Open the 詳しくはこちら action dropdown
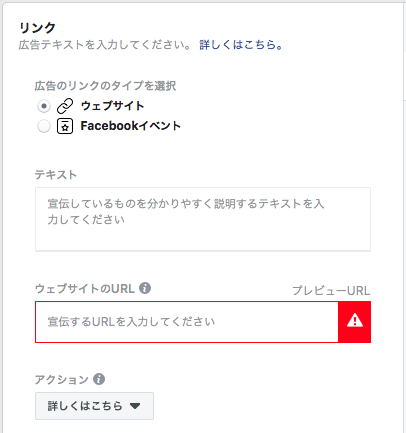This screenshot has height=433, width=406. point(94,406)
